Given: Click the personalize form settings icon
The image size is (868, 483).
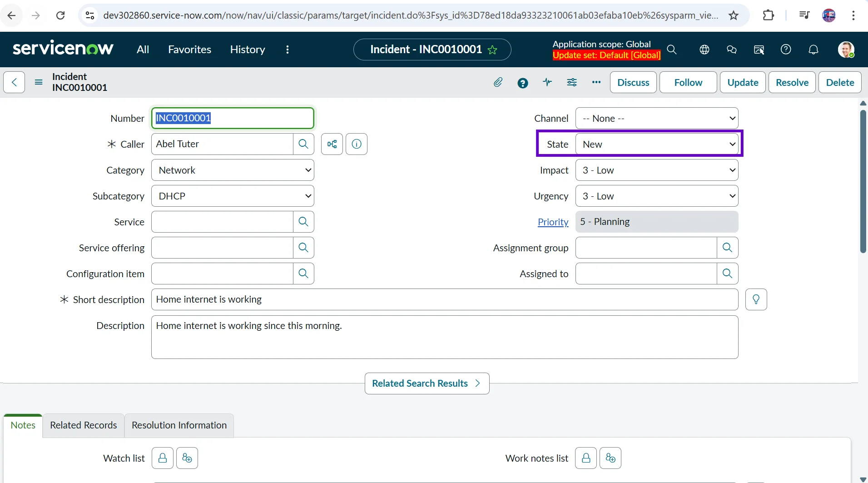Looking at the screenshot, I should pyautogui.click(x=572, y=82).
